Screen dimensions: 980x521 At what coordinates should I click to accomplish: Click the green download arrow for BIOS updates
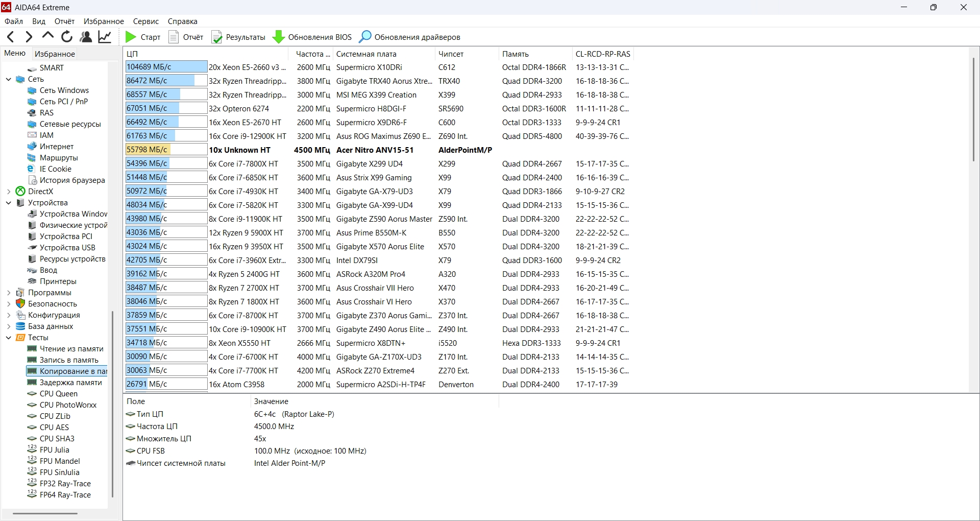pyautogui.click(x=279, y=37)
